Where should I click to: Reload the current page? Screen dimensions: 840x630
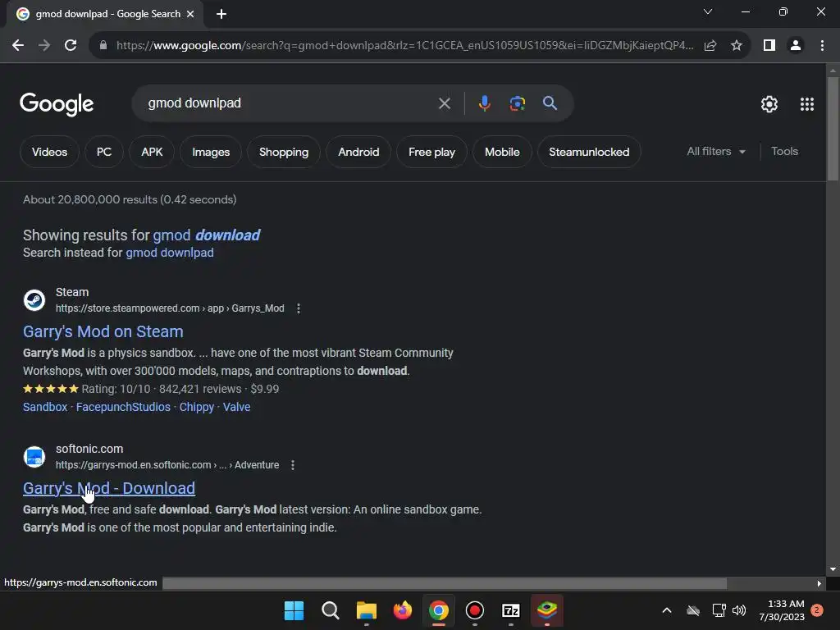tap(71, 46)
